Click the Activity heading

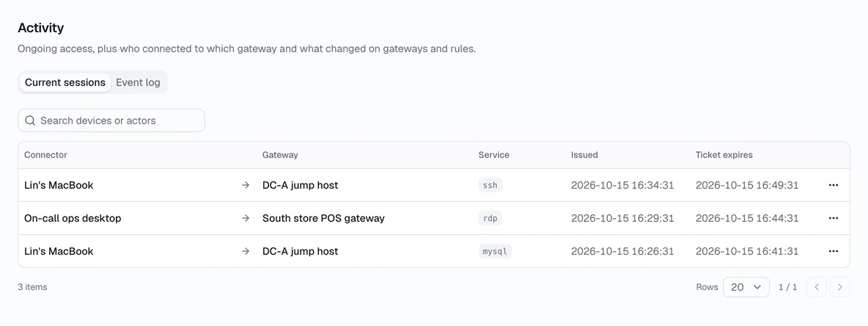coord(40,28)
